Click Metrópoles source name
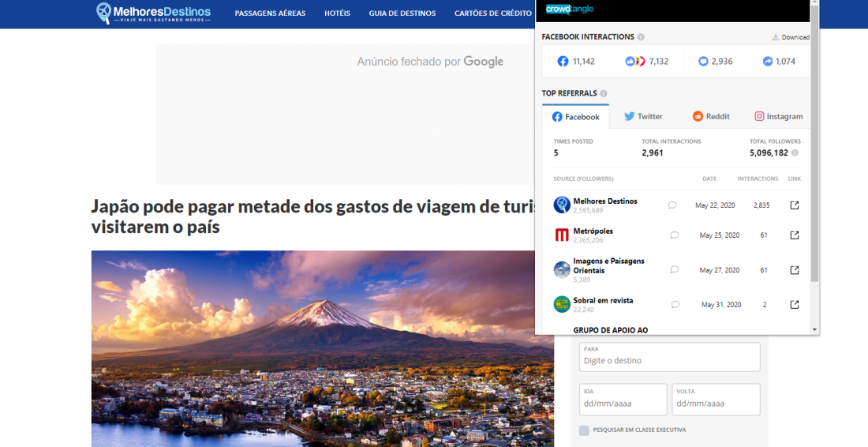This screenshot has height=447, width=868. (x=593, y=231)
